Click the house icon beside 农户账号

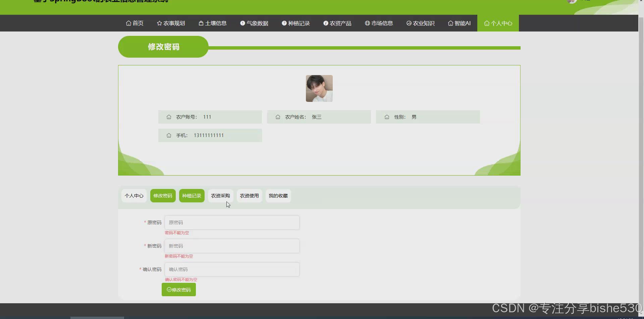(169, 117)
